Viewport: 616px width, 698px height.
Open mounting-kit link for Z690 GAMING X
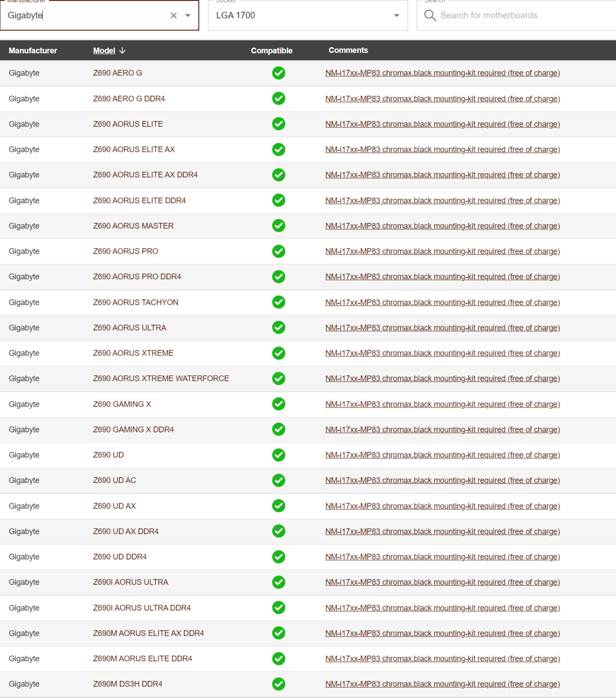coord(443,404)
